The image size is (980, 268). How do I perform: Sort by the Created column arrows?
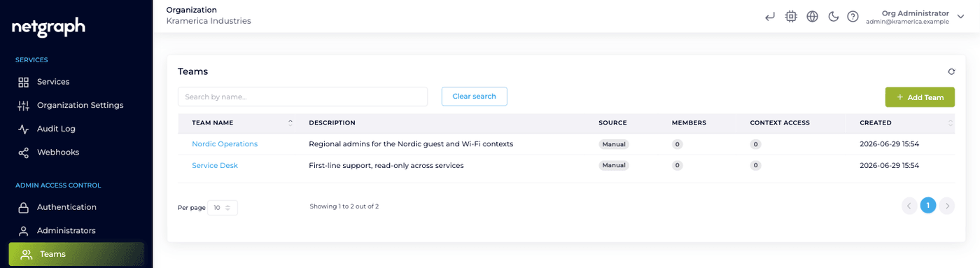click(951, 122)
